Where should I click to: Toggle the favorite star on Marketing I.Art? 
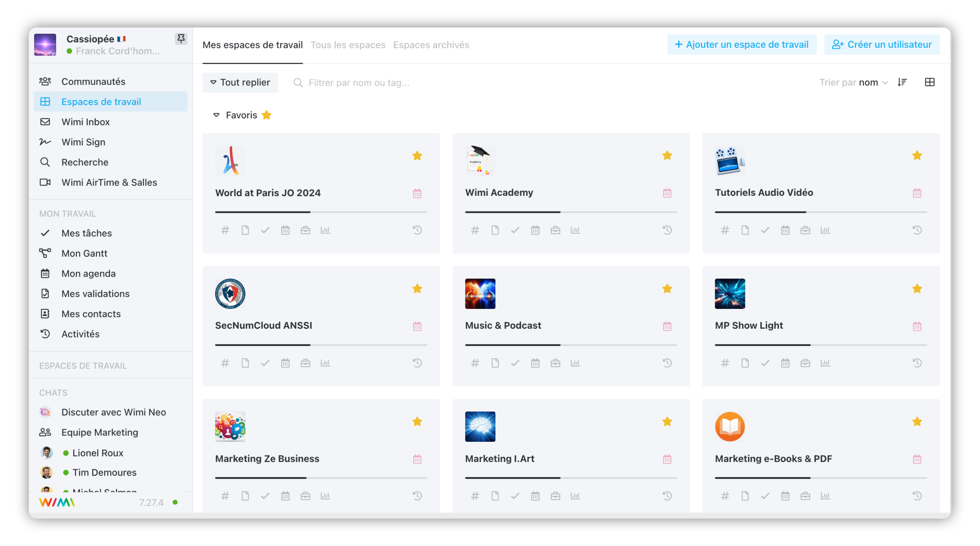point(667,422)
